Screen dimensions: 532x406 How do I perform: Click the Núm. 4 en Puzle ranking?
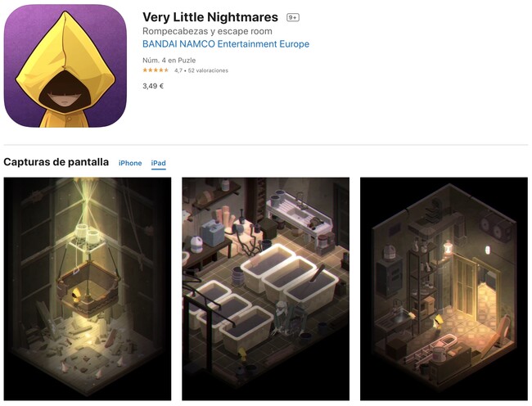(x=169, y=61)
